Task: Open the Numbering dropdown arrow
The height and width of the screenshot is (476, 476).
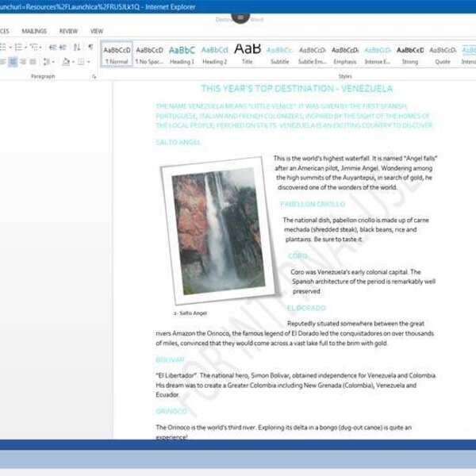Action: (25, 48)
